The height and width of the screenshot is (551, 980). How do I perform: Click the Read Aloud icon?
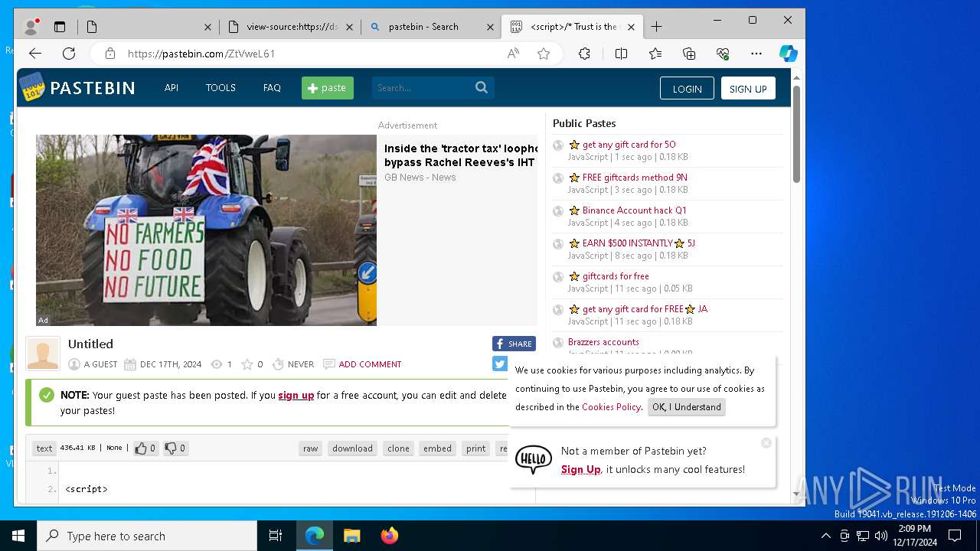513,54
